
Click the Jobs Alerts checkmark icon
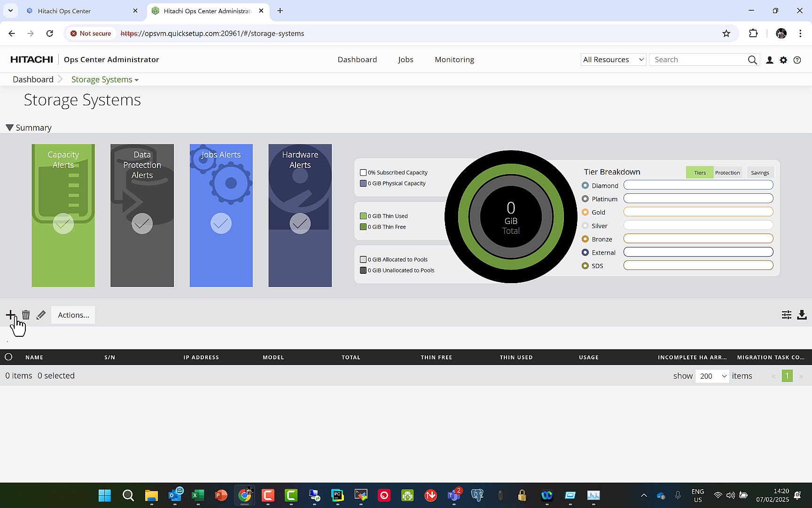[221, 223]
